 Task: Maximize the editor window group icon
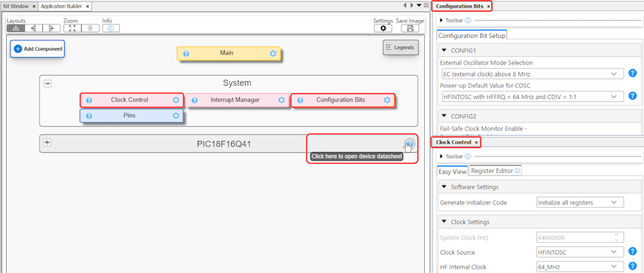(x=426, y=5)
